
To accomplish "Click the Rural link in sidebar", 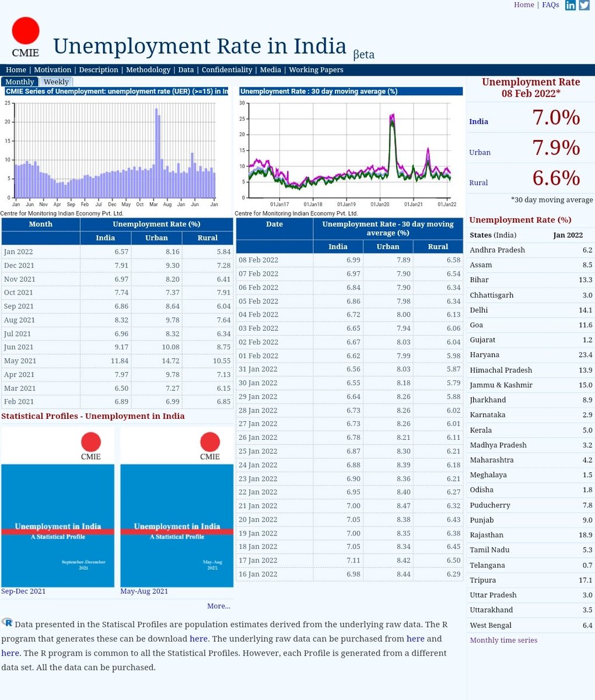I will click(478, 183).
